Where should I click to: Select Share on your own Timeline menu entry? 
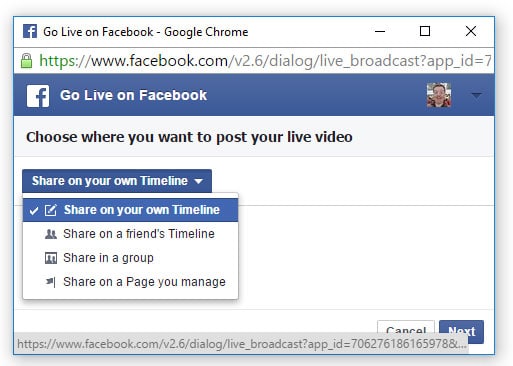[130, 210]
